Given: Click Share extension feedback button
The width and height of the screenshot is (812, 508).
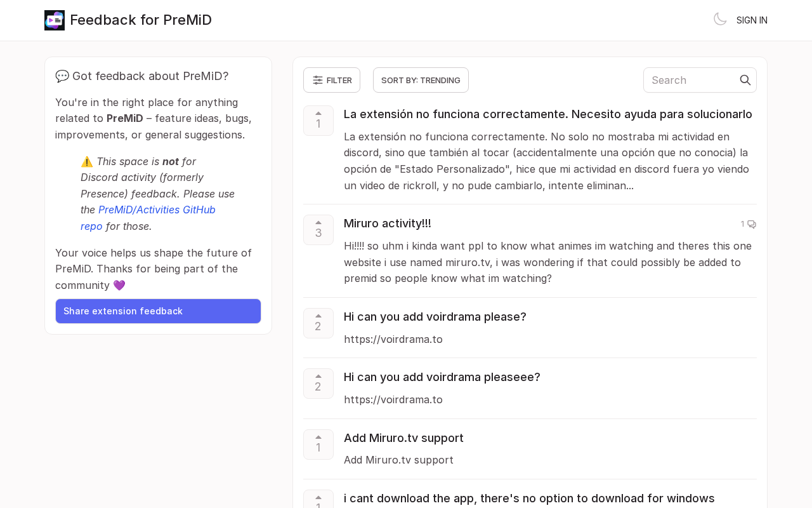Looking at the screenshot, I should tap(158, 311).
